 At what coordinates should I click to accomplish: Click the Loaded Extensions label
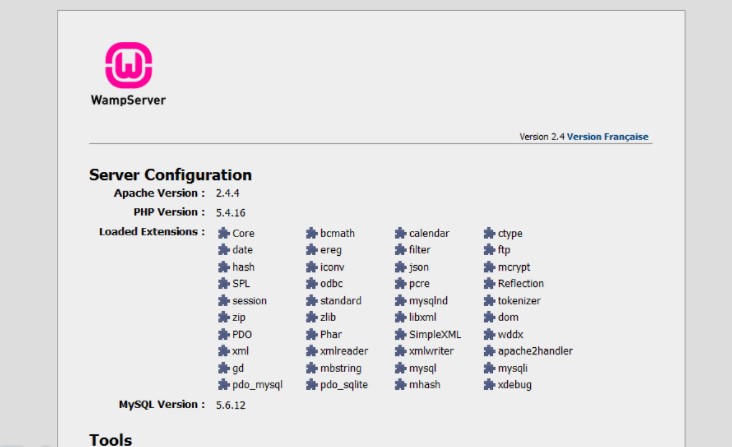[x=152, y=232]
